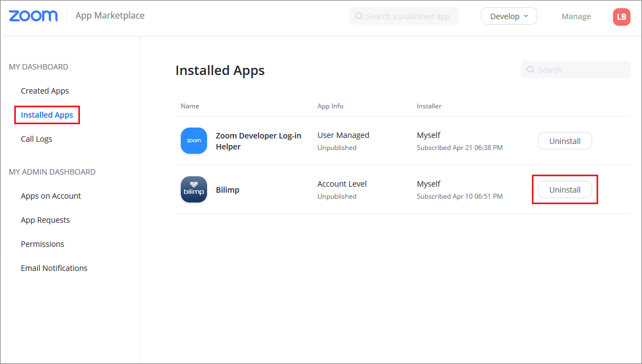Click the Bilimp app name
This screenshot has height=364, width=642.
pos(227,190)
